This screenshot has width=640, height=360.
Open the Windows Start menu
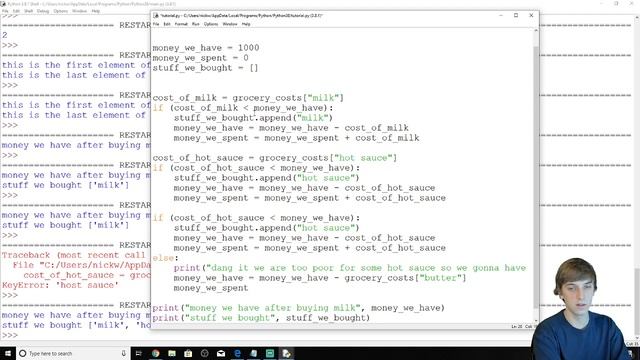[x=8, y=353]
